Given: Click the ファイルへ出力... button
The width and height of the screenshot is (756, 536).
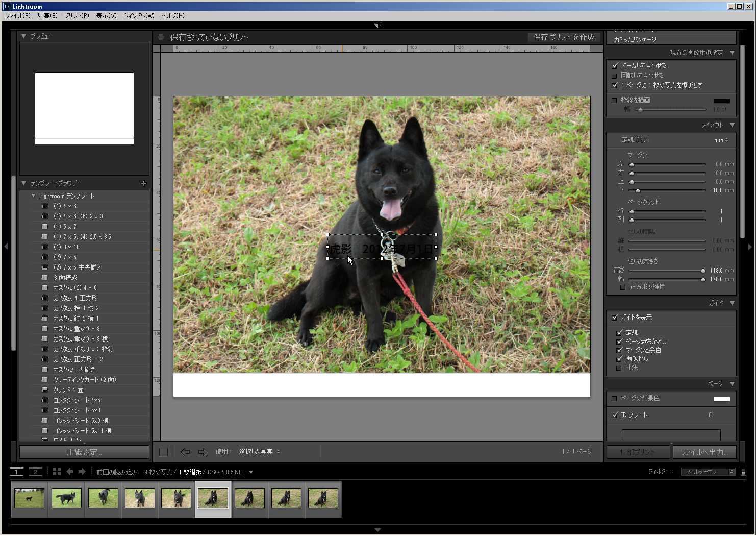Looking at the screenshot, I should [704, 452].
